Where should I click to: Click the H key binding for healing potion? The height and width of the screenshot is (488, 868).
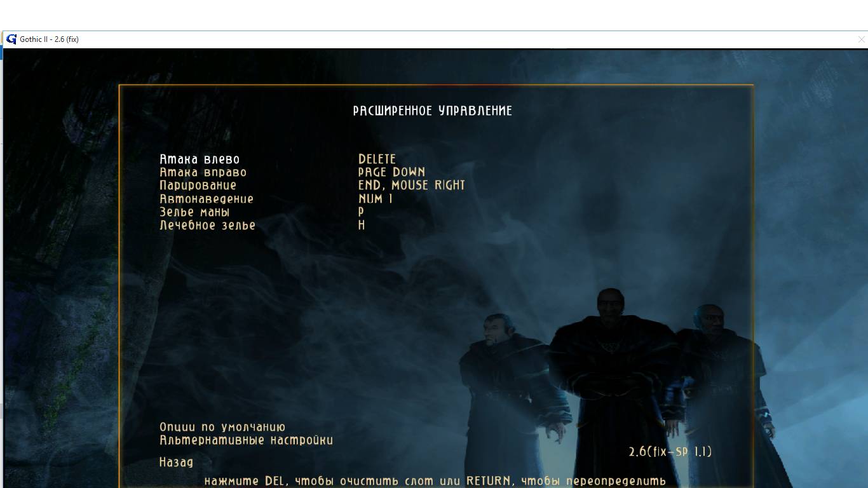362,226
